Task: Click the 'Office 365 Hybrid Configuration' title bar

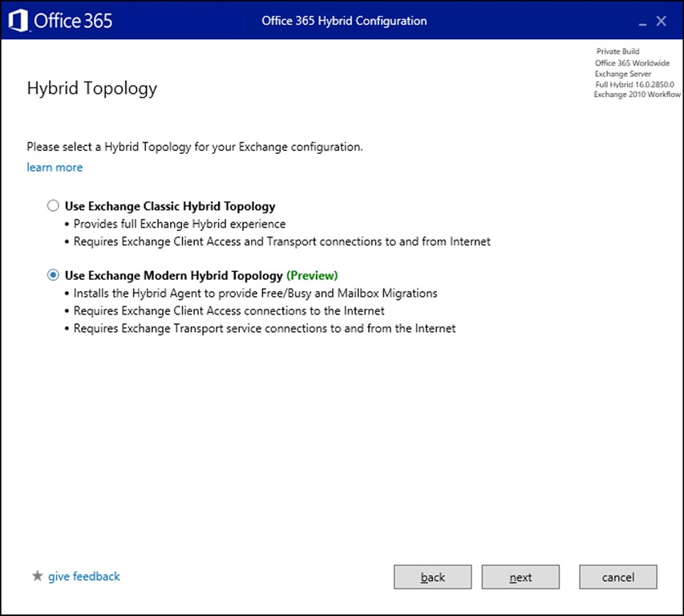Action: point(344,21)
